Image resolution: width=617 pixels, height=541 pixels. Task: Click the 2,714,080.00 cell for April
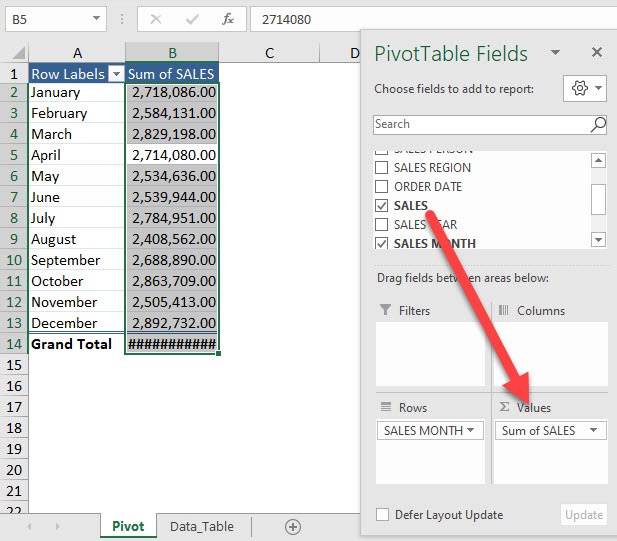172,155
